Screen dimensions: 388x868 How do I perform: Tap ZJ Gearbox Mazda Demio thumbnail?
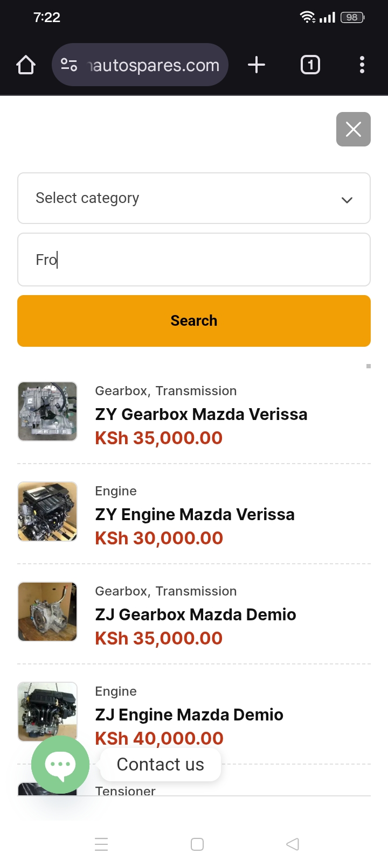(x=47, y=612)
